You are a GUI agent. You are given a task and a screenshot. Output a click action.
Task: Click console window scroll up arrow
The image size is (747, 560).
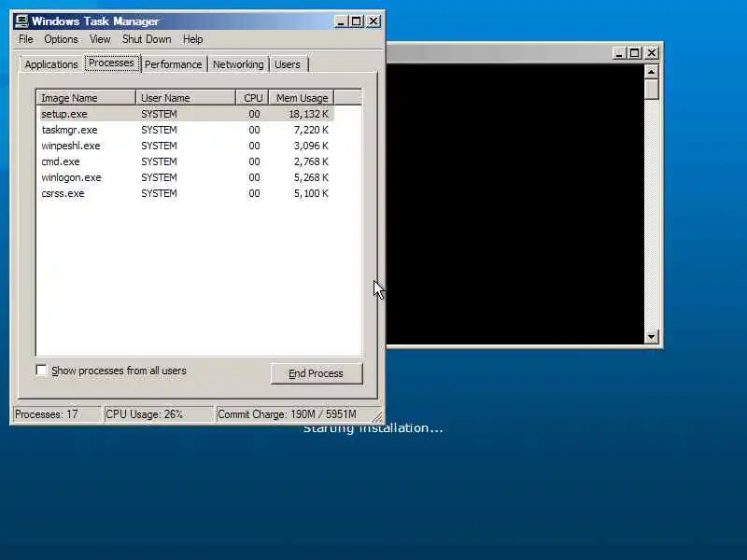[651, 72]
